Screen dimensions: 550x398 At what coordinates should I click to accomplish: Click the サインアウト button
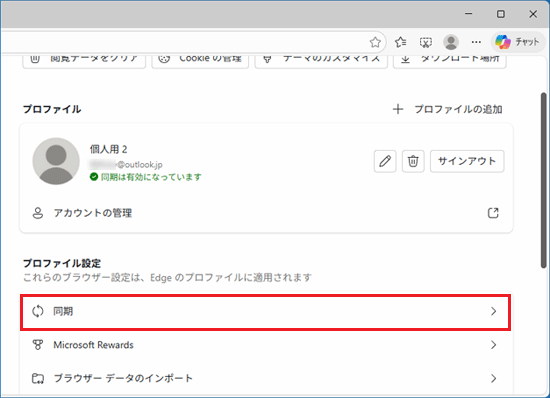click(467, 161)
